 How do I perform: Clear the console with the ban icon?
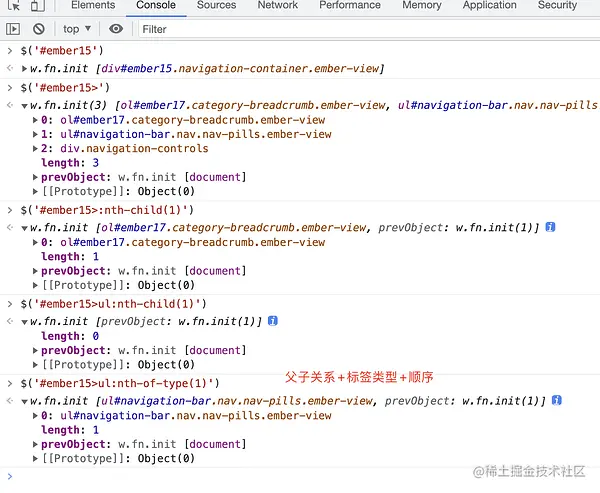(39, 29)
